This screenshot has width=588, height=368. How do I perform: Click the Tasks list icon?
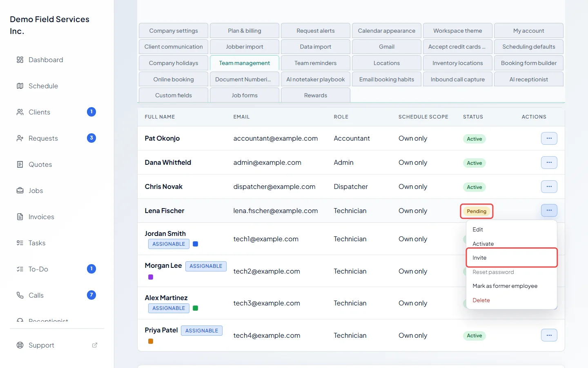click(x=20, y=243)
